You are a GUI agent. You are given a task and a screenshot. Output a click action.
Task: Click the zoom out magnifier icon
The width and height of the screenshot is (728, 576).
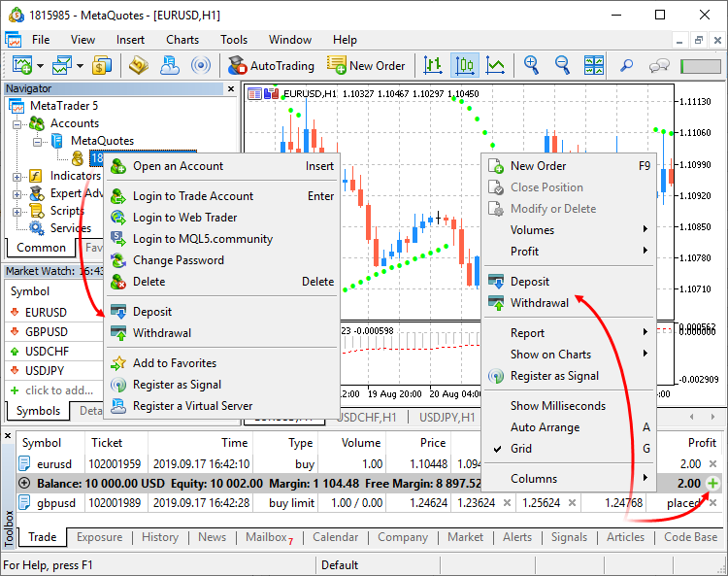coord(561,66)
